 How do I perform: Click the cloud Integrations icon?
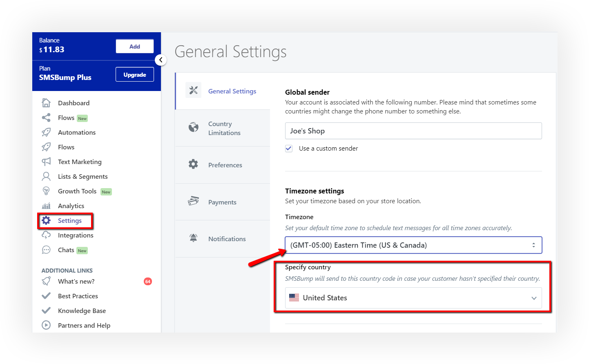[x=46, y=235]
